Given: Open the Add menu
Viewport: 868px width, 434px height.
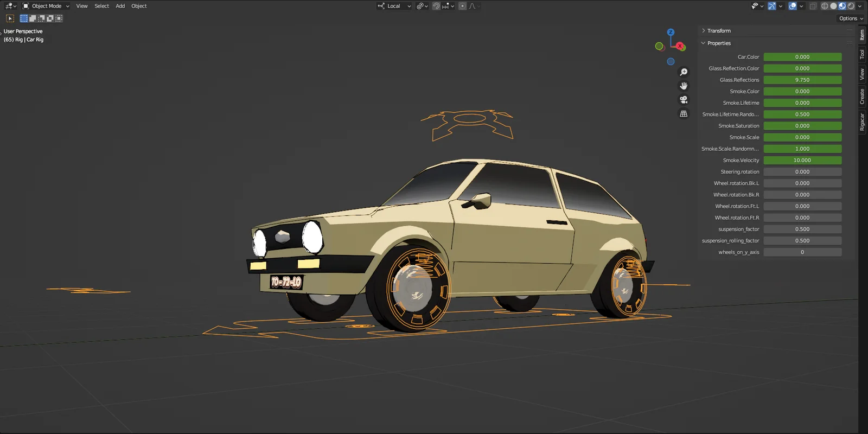Looking at the screenshot, I should click(x=120, y=6).
